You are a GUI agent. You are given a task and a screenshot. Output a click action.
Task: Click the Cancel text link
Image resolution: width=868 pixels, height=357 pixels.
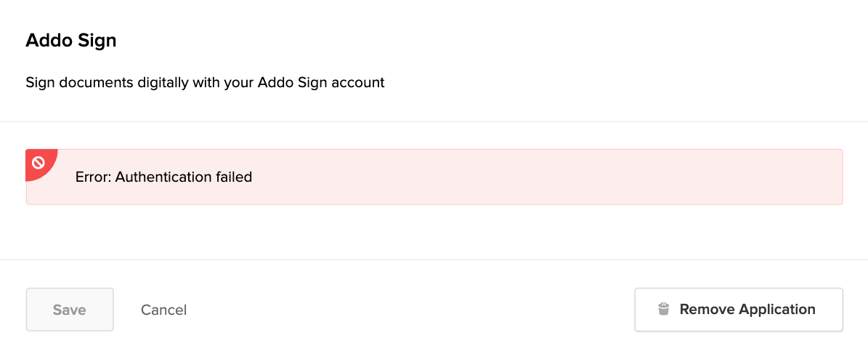point(163,310)
